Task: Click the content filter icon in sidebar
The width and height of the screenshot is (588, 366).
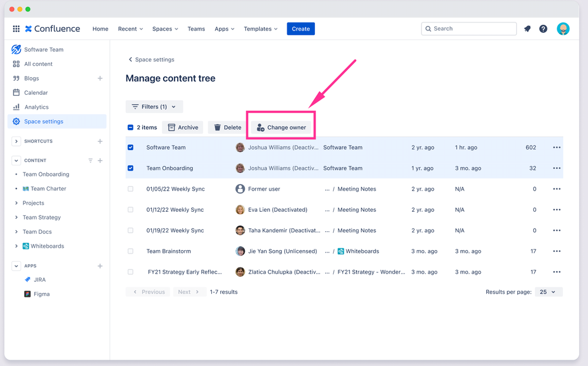Action: 91,161
